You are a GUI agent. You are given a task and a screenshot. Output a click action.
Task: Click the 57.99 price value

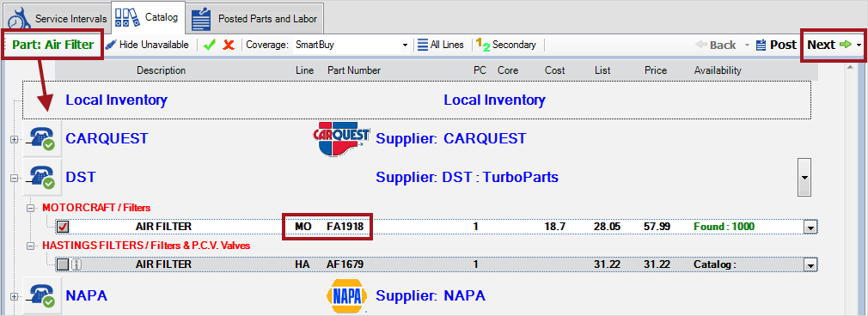pyautogui.click(x=657, y=227)
